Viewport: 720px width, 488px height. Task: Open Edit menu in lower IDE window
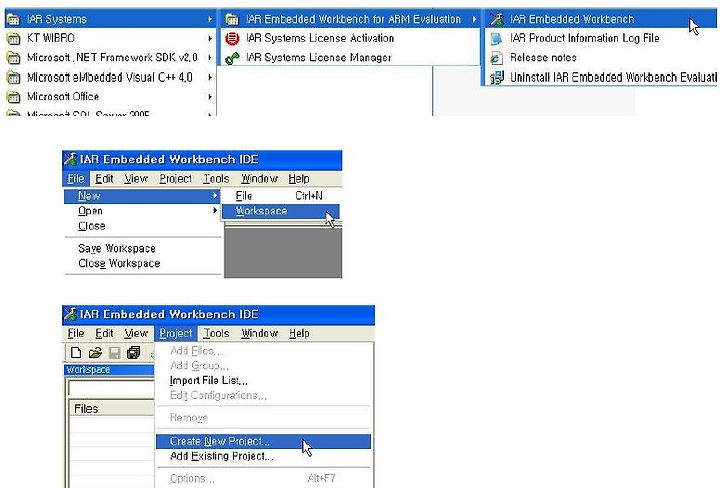(104, 333)
